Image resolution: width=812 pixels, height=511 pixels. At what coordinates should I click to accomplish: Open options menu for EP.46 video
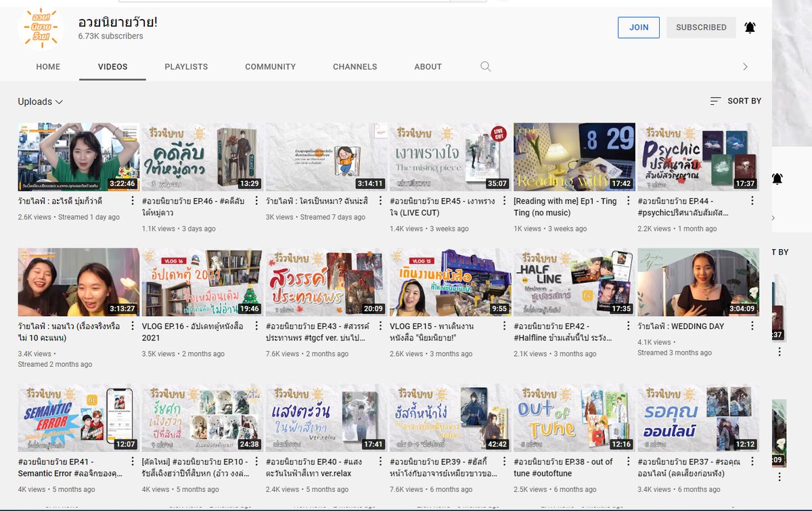pos(257,201)
